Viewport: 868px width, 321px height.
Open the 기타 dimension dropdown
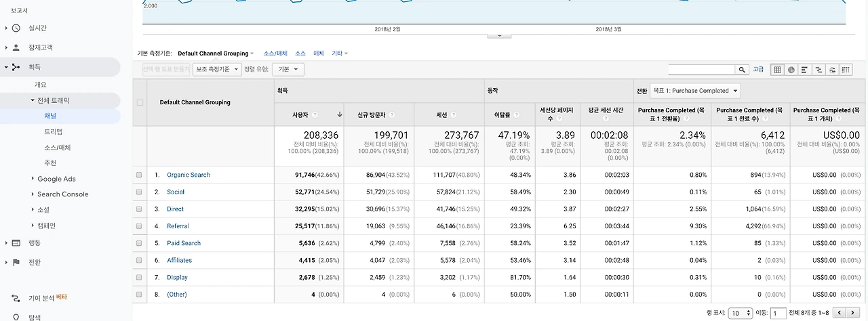coord(339,53)
